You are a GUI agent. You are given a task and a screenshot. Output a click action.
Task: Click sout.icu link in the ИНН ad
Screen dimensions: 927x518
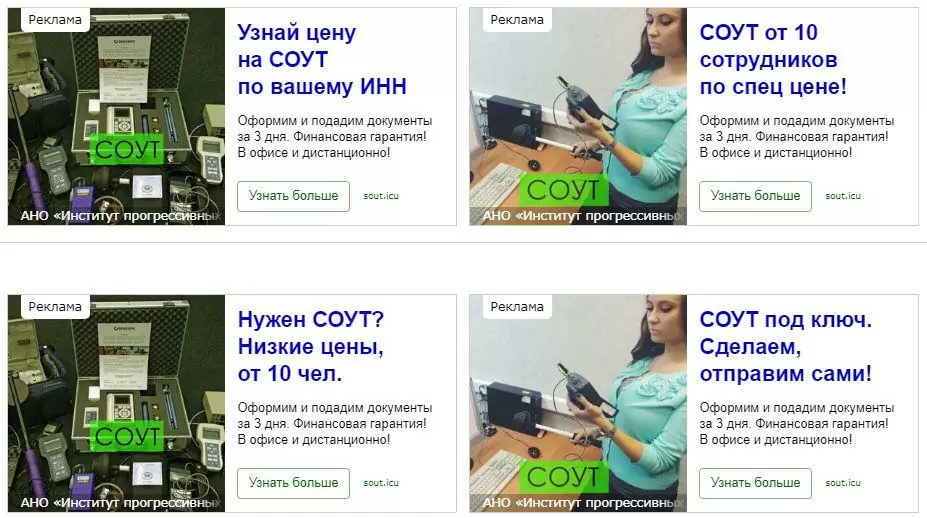pos(381,196)
